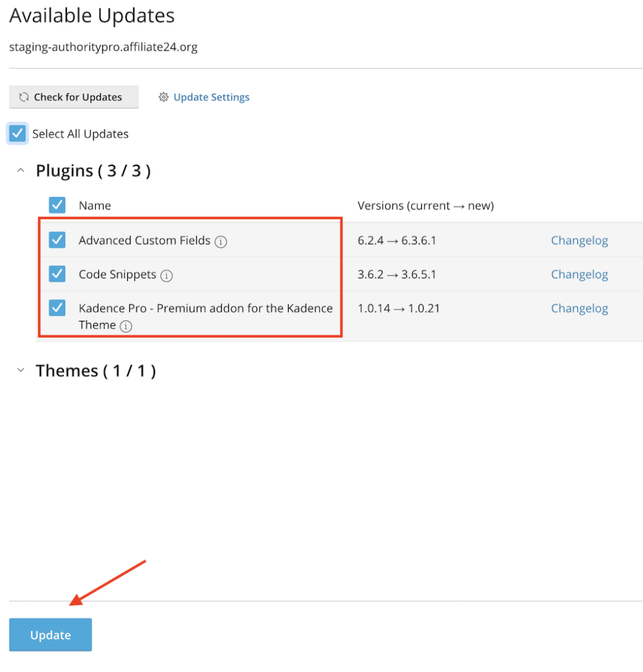
Task: Click the Update button
Action: pos(51,635)
